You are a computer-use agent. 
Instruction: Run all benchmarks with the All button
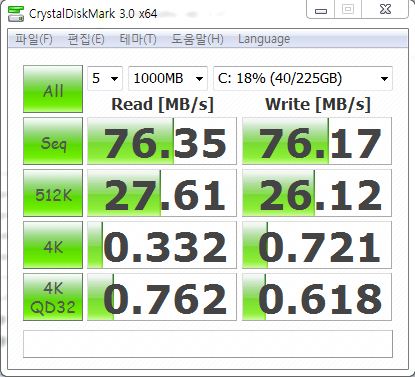[x=53, y=89]
